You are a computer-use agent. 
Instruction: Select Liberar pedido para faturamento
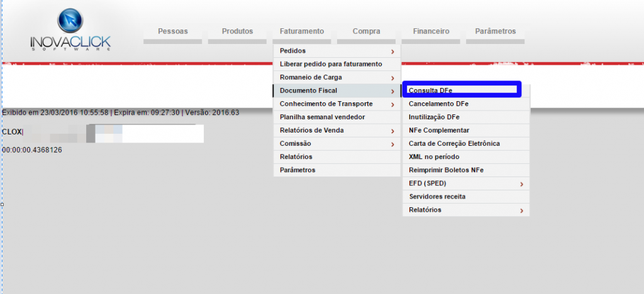click(x=331, y=64)
